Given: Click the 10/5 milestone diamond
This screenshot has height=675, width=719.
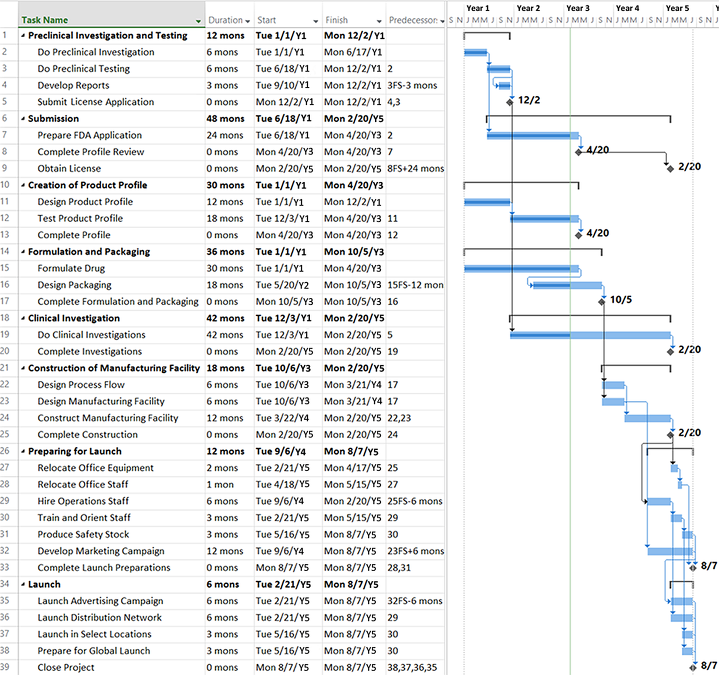Looking at the screenshot, I should (x=601, y=300).
